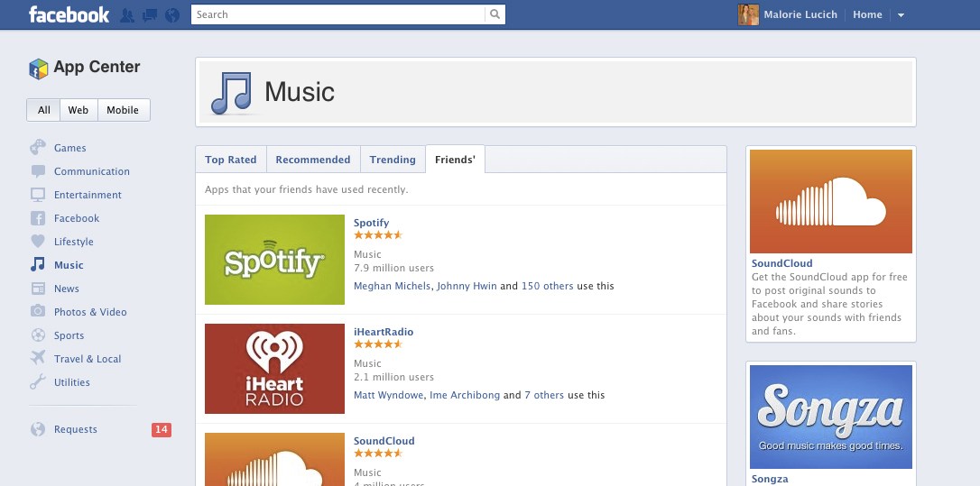Click the Spotify star rating
Screen dimensions: 980x486
(378, 235)
